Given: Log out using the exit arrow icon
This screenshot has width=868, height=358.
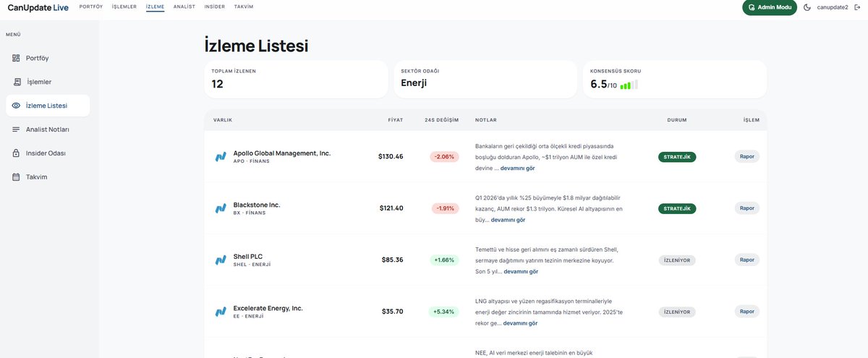Looking at the screenshot, I should pyautogui.click(x=858, y=7).
